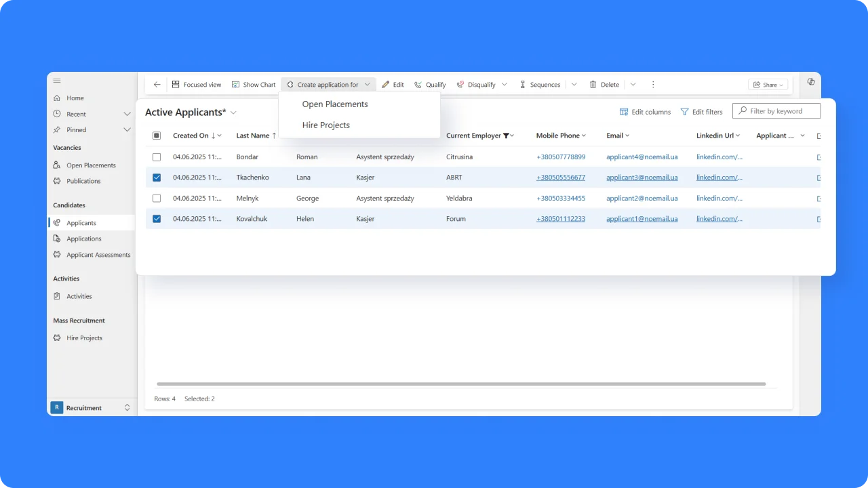Click the hamburger menu icon
This screenshot has width=868, height=488.
point(57,81)
